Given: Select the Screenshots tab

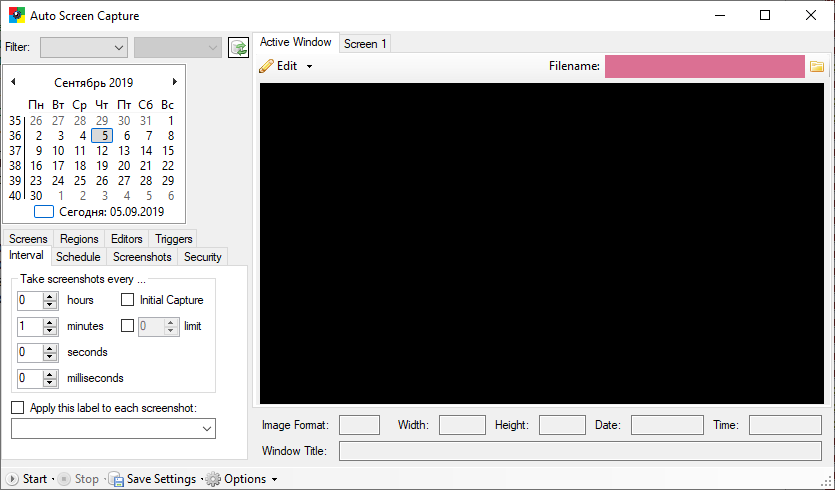Looking at the screenshot, I should click(x=142, y=257).
